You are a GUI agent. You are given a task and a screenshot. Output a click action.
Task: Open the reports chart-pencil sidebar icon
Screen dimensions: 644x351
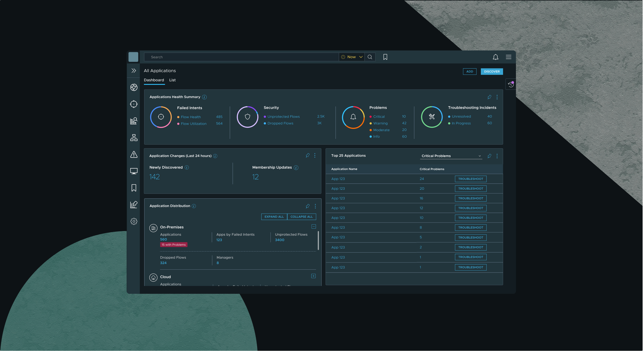(134, 205)
